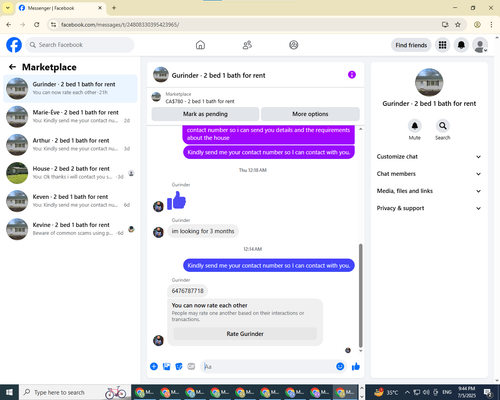
Task: Open Kevine - 2 bed 1 bath conversation
Action: coord(70,229)
